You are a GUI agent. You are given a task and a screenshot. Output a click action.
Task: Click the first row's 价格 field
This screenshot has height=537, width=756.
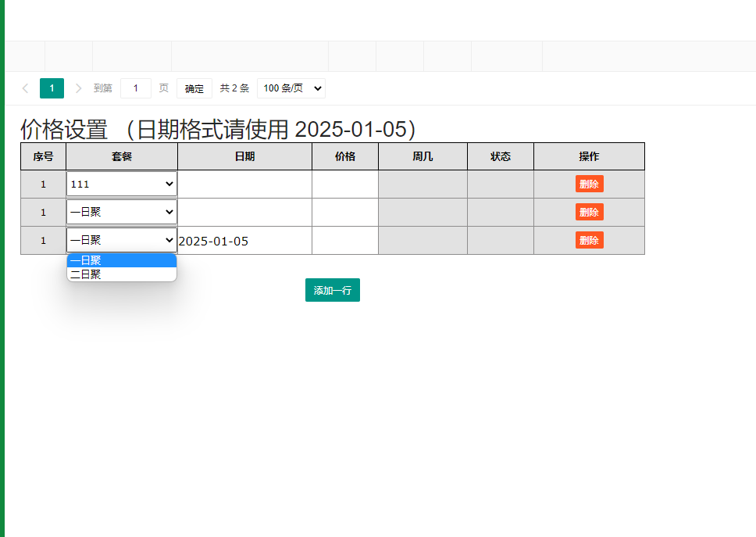(x=345, y=184)
